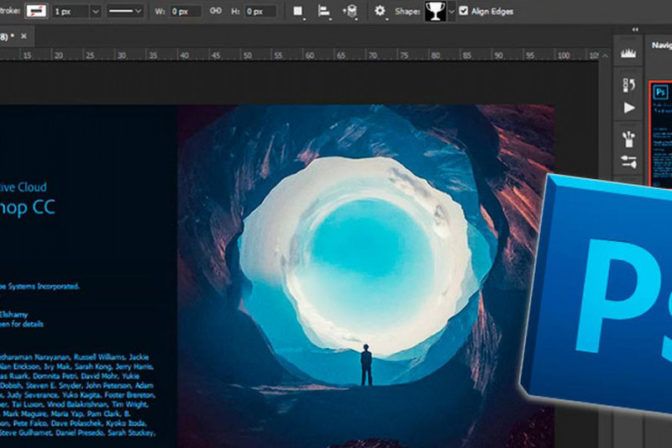Open the Brush Presets panel icon
The image size is (672, 448).
629,138
